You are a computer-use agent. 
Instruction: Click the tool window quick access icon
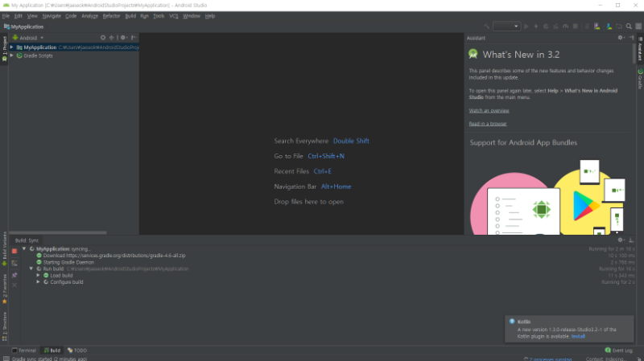click(x=6, y=359)
